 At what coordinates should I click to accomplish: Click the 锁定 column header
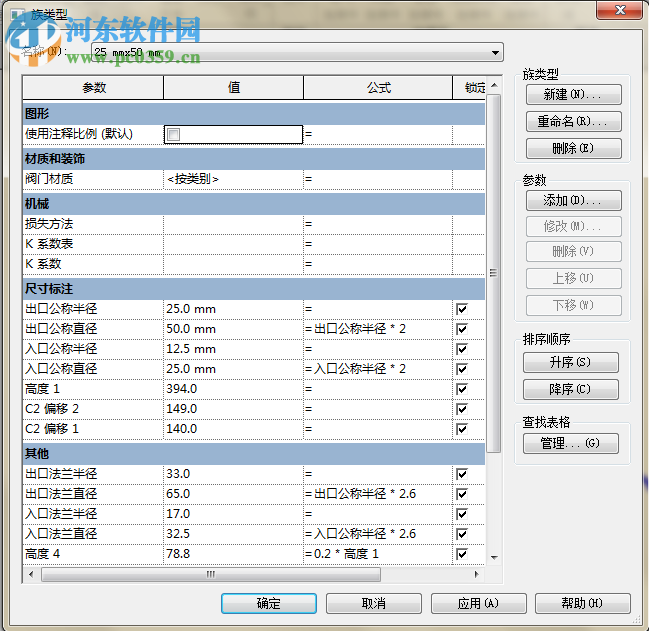pos(470,88)
